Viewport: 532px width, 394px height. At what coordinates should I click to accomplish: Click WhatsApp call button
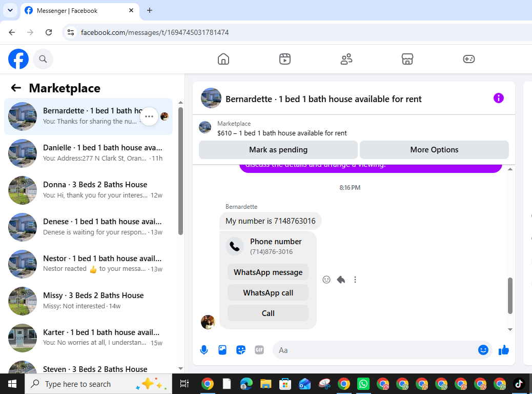point(268,293)
